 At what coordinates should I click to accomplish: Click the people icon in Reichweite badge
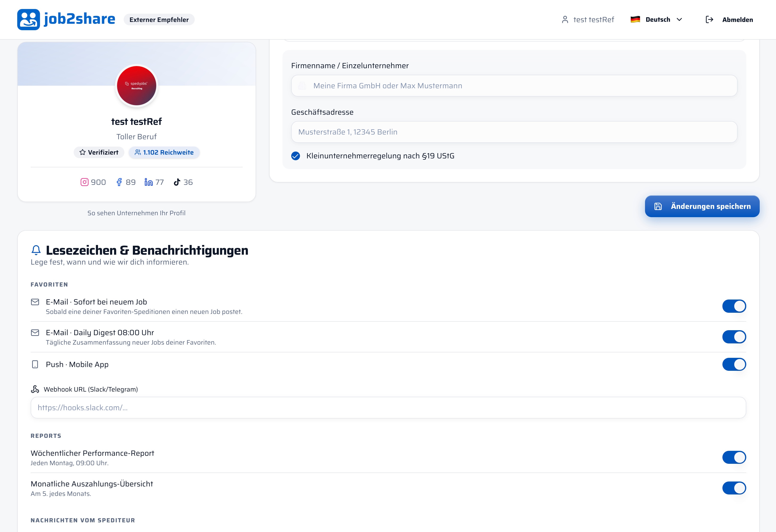(138, 152)
